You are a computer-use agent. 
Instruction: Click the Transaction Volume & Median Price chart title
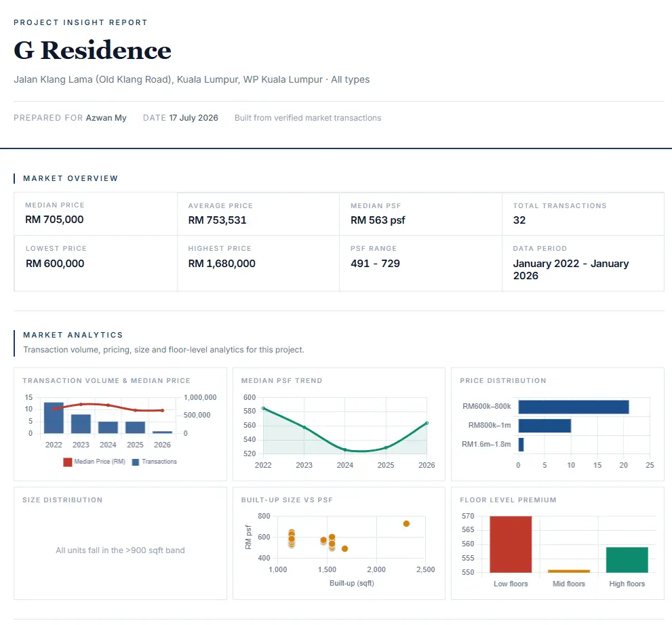pos(106,380)
